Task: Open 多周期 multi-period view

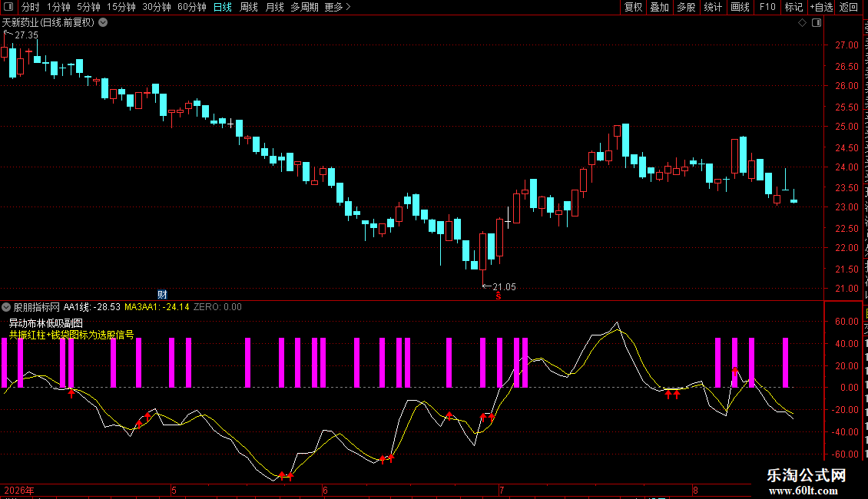Action: coord(304,7)
